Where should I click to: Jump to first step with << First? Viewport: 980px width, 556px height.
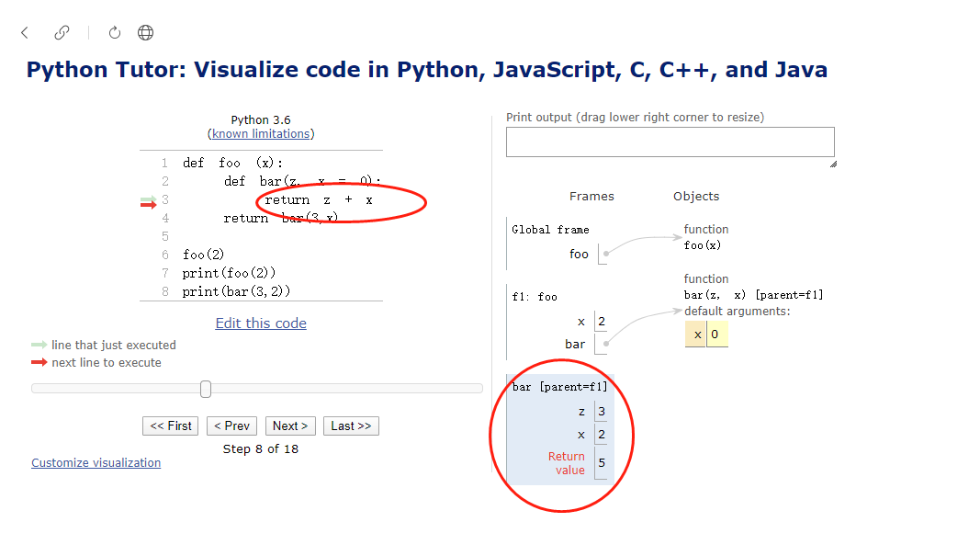171,426
